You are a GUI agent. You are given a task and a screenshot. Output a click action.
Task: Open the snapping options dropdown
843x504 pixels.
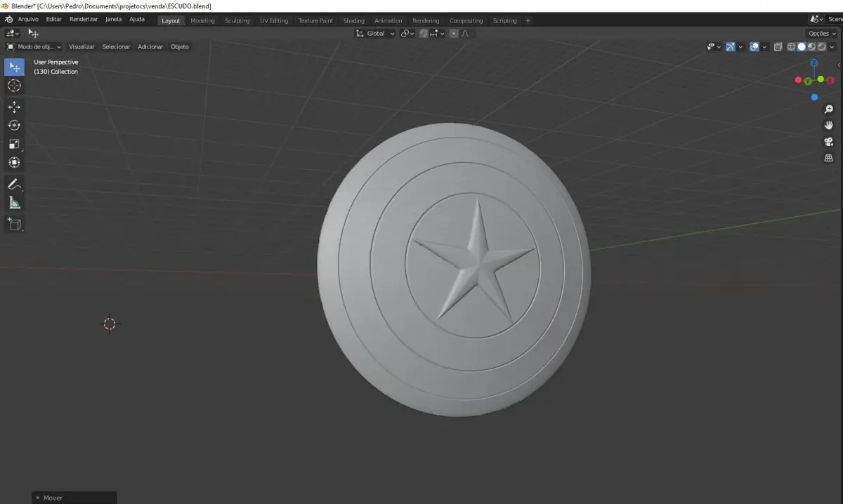(437, 33)
